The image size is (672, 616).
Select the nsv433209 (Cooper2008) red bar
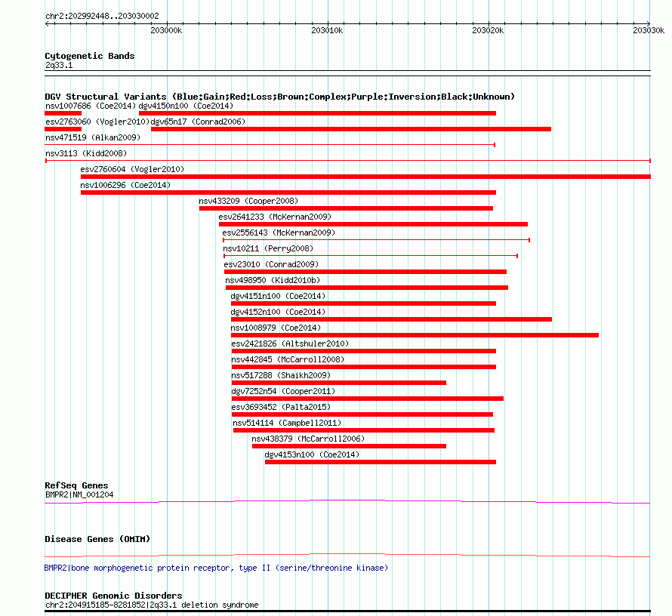(x=346, y=208)
